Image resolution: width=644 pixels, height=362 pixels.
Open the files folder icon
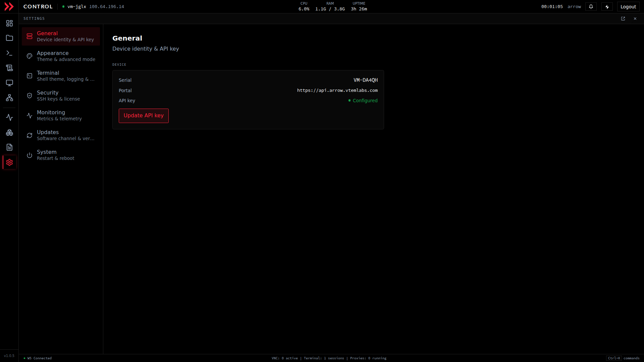click(x=9, y=38)
